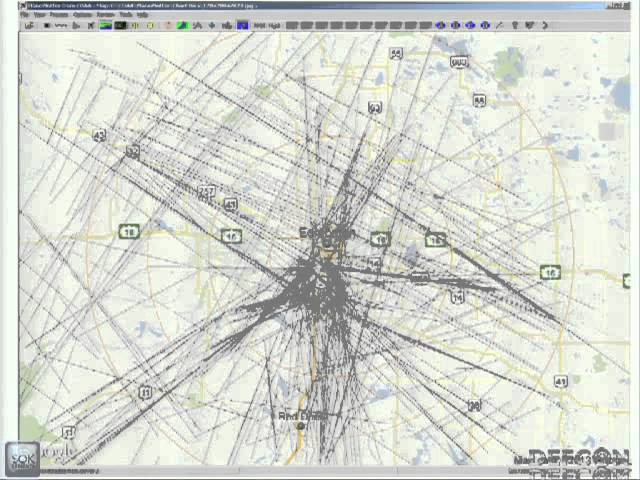The height and width of the screenshot is (480, 640).
Task: Open the Tools menu
Action: tap(126, 15)
